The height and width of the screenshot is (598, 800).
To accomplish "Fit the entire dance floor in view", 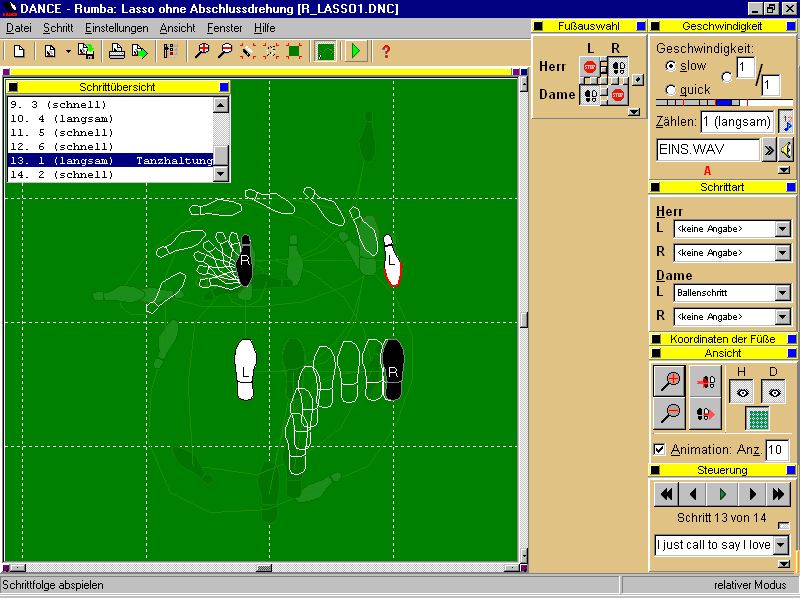I will 294,51.
